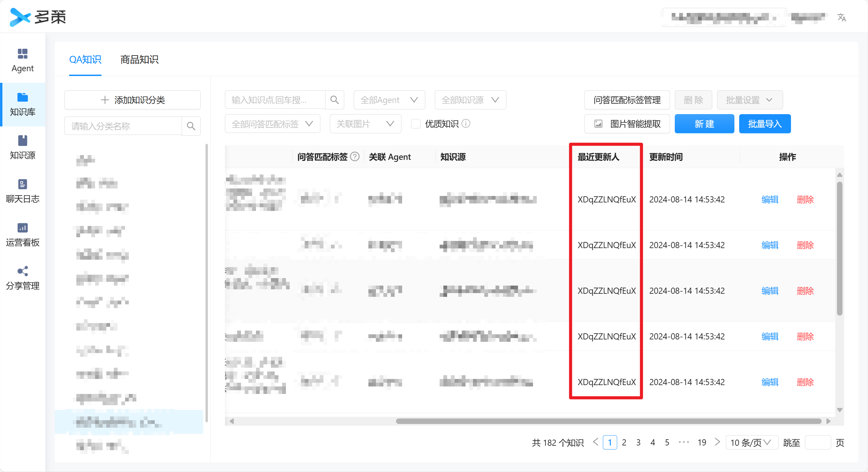
Task: Click the 批量导入 button
Action: [765, 124]
